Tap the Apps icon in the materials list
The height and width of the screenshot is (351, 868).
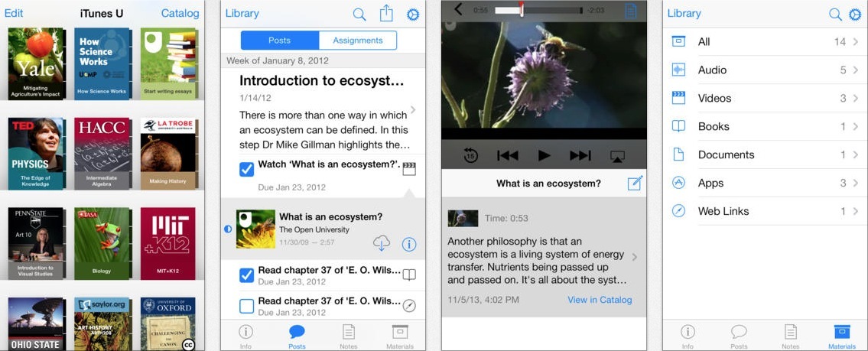coord(678,183)
